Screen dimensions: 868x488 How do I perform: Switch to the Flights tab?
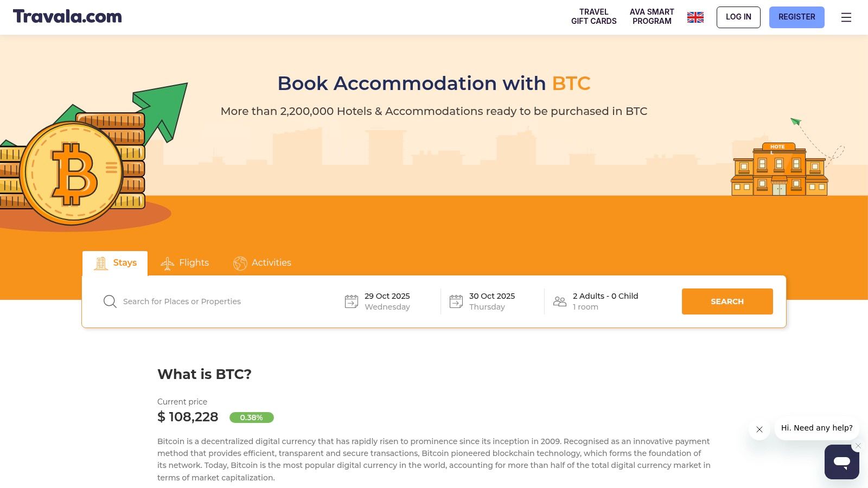[x=185, y=263]
